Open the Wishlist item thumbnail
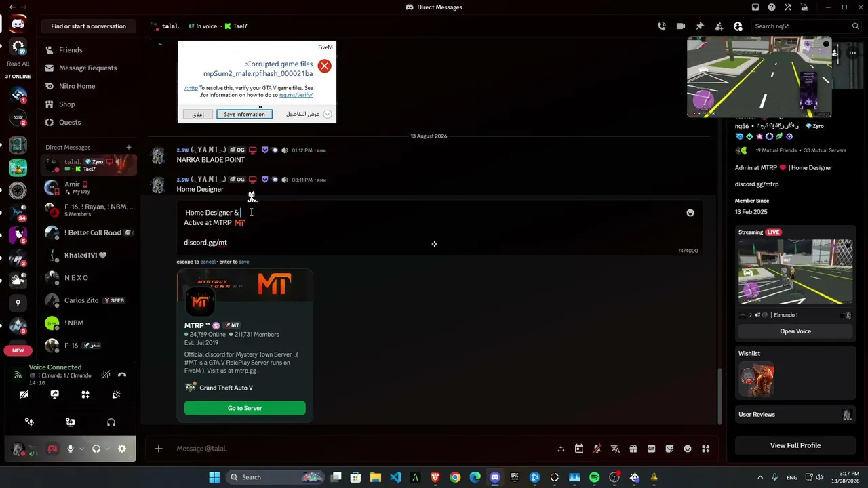Screen dimensions: 868x488 pos(756,379)
